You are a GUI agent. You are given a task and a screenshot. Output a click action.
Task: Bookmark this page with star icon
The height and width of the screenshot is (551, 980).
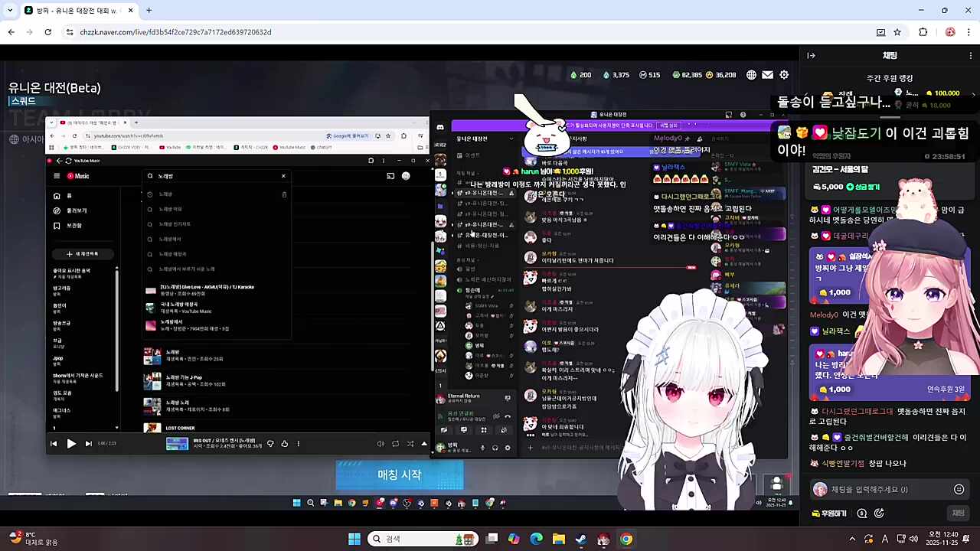(x=897, y=32)
